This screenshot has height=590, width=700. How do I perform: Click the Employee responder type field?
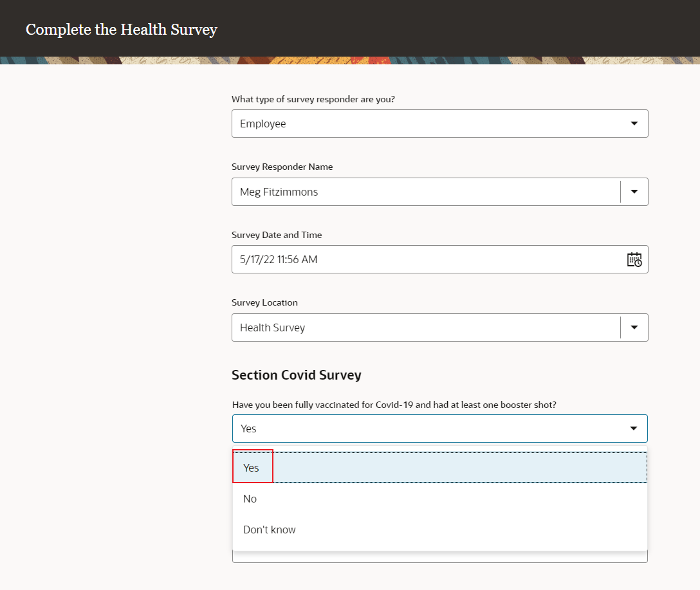[425, 123]
